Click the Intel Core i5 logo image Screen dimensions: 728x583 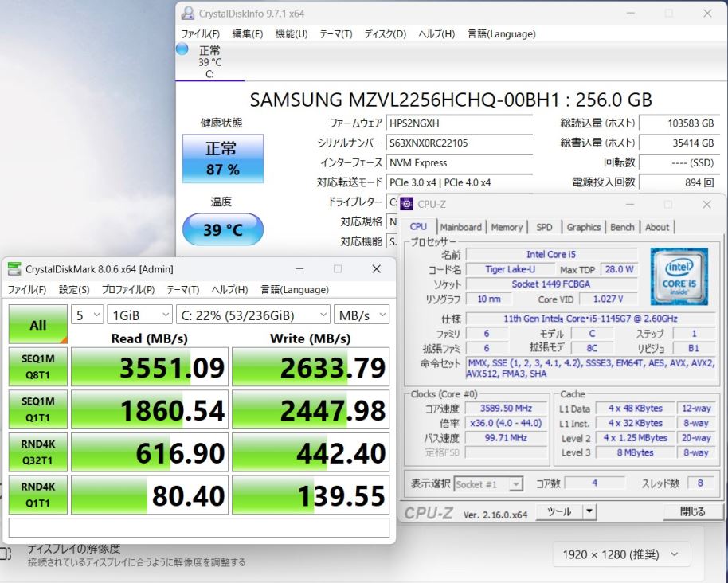point(679,276)
